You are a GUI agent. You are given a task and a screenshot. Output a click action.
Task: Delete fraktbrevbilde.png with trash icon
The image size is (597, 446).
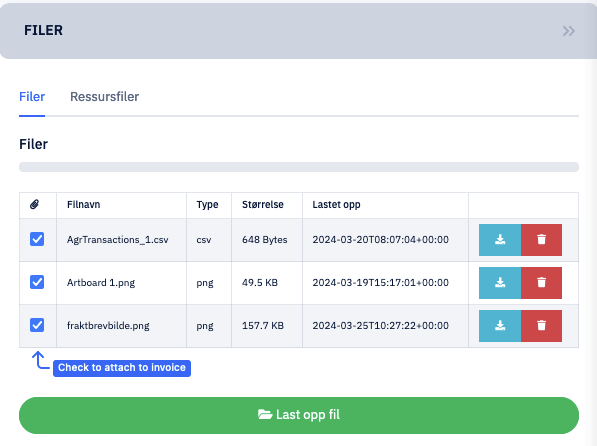pyautogui.click(x=541, y=326)
